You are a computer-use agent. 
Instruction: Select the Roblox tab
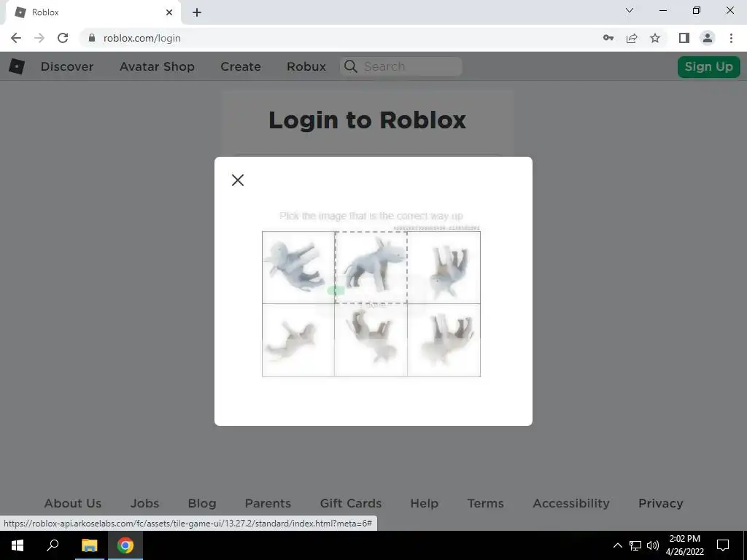[93, 12]
